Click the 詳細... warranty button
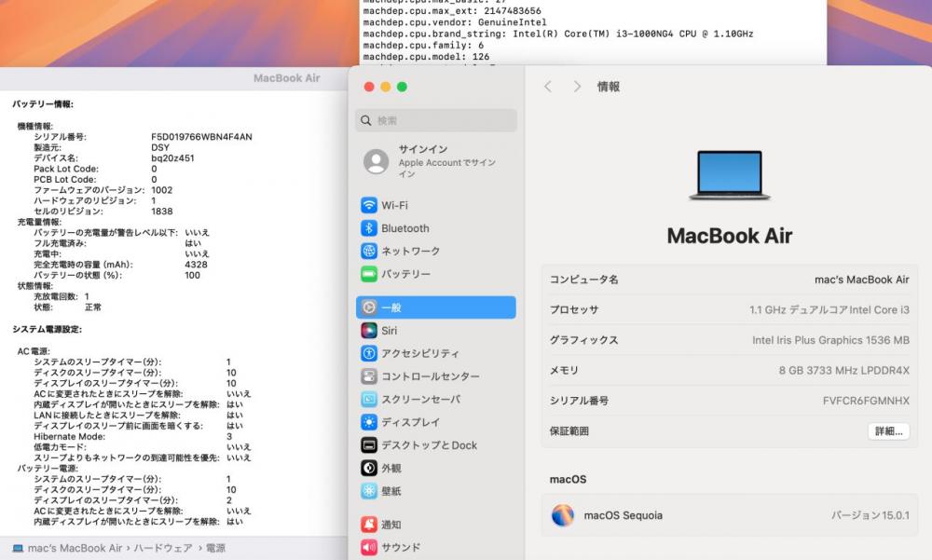The width and height of the screenshot is (932, 560). 888,431
